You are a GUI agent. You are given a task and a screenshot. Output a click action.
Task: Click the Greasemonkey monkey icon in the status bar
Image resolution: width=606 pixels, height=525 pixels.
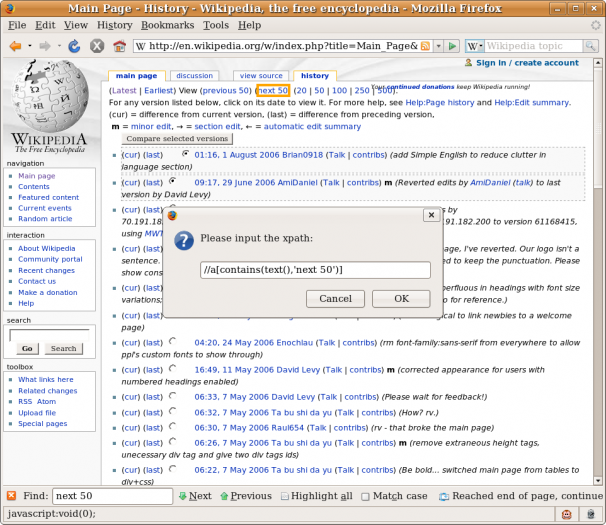(567, 514)
